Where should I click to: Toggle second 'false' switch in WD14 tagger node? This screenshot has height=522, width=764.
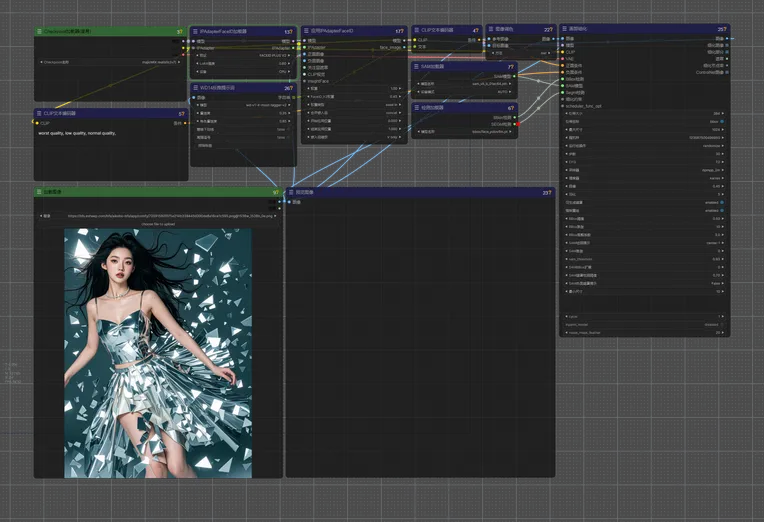point(288,137)
